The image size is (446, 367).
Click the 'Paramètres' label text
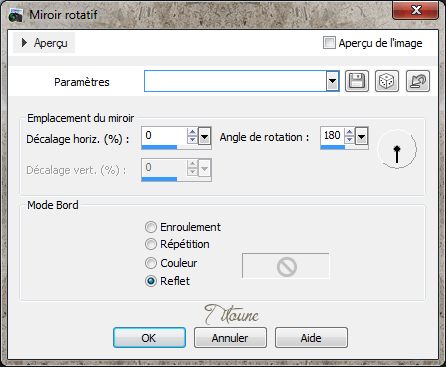point(82,82)
